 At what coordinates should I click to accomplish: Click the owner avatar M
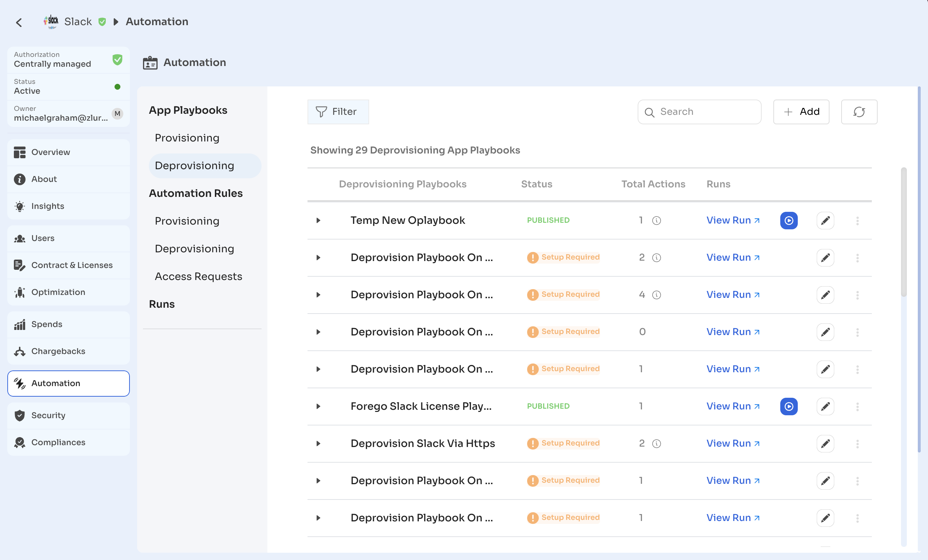click(x=117, y=113)
